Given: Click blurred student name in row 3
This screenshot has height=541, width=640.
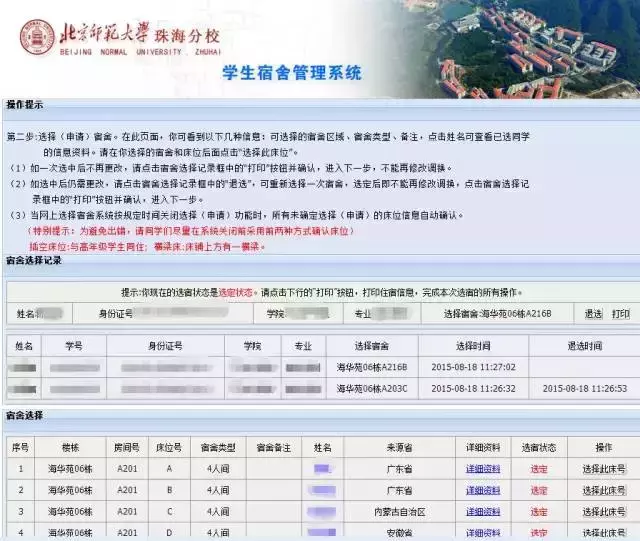Looking at the screenshot, I should 322,512.
